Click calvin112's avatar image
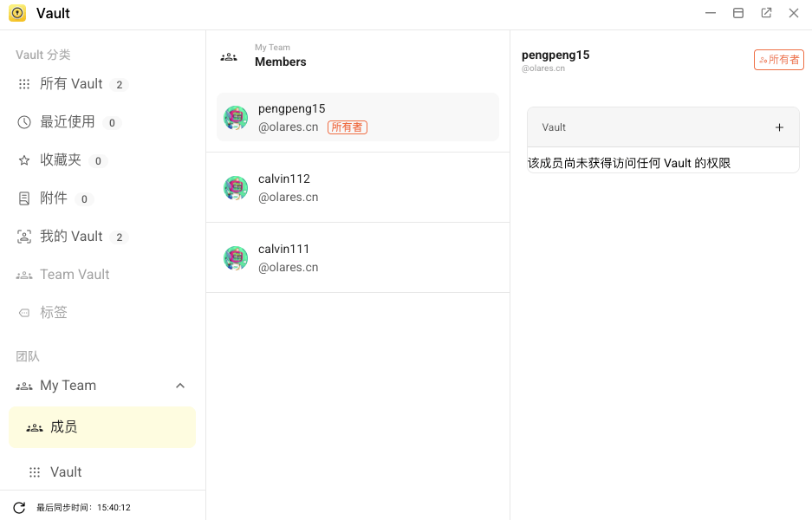The height and width of the screenshot is (520, 812). [x=236, y=188]
